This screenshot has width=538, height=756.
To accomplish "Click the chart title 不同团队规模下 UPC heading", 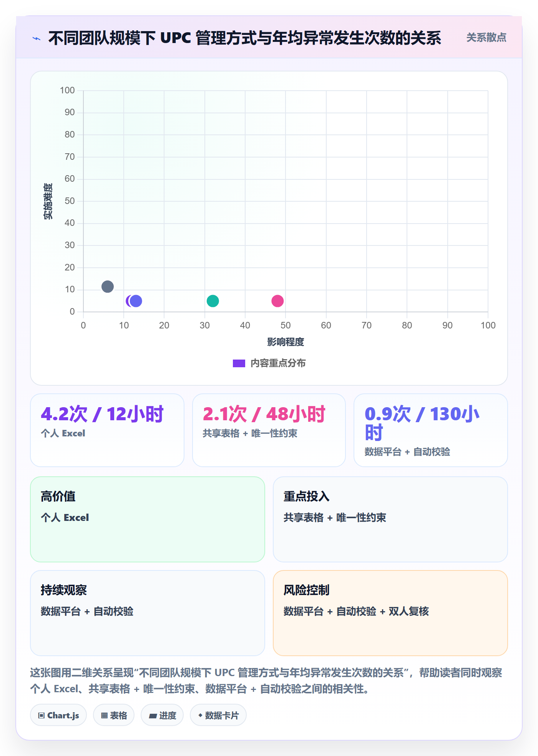I will tap(244, 38).
